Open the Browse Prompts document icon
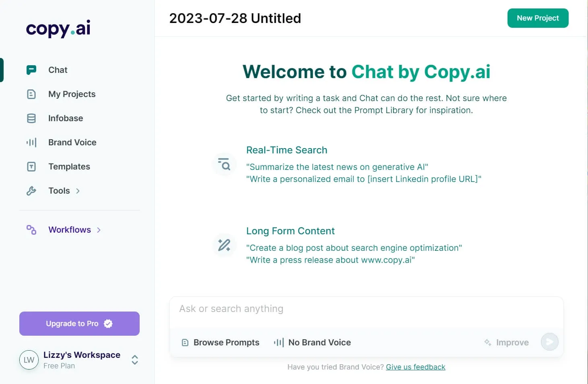Viewport: 588px width, 384px height. [185, 342]
